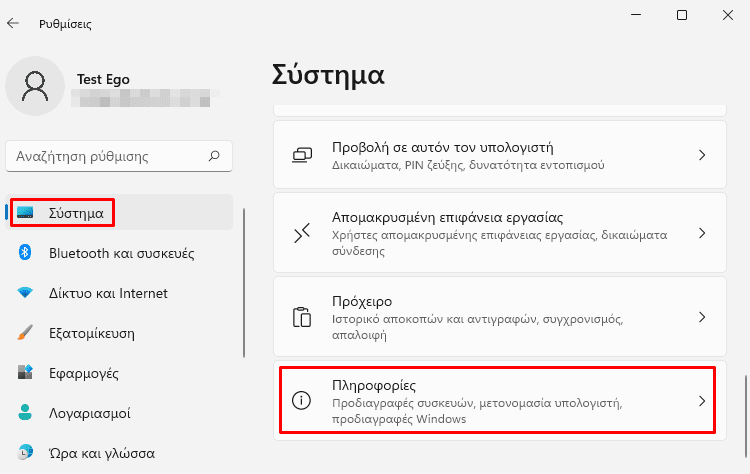Click the clipboard Πρόχειρο icon
Viewport: 750px width, 474px height.
(x=302, y=317)
